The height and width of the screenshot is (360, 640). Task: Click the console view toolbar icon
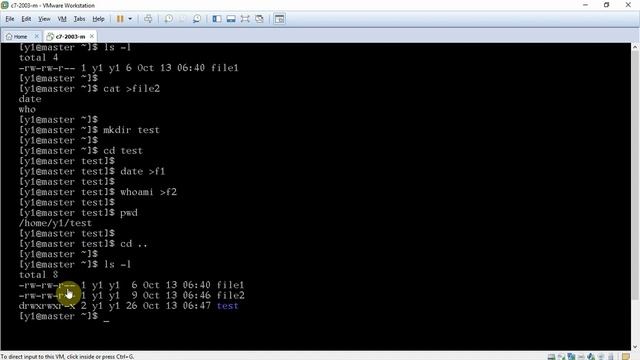click(280, 19)
